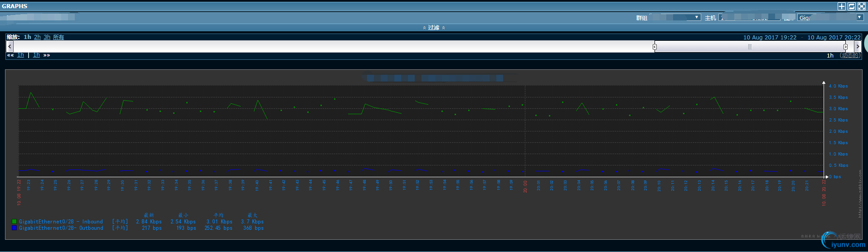Set zoom to 2h
Image resolution: width=868 pixels, height=252 pixels.
37,37
